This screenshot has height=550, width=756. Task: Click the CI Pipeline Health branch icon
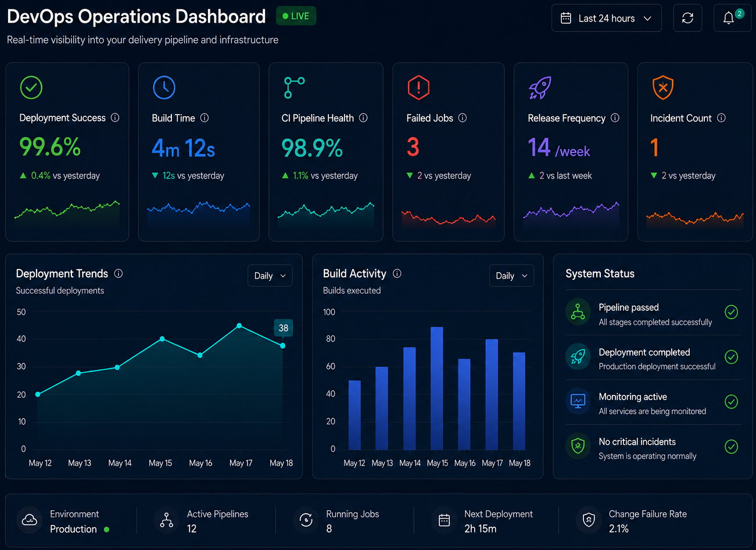coord(294,88)
